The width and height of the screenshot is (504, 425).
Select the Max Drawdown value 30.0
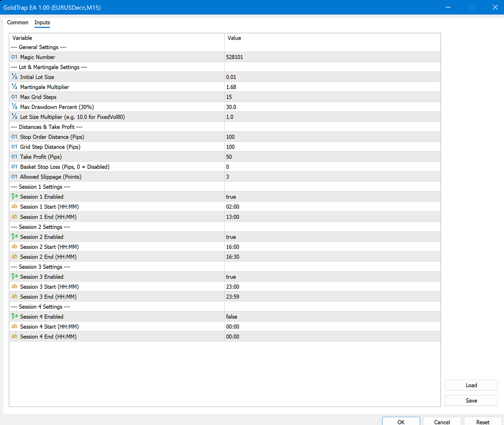(x=231, y=107)
